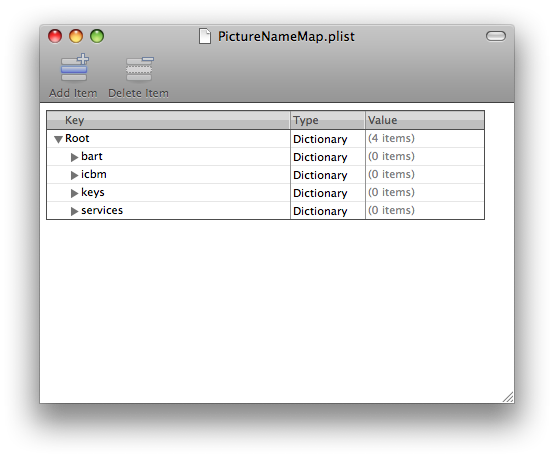
Task: Click the Dictionary type of bart row
Action: [320, 157]
